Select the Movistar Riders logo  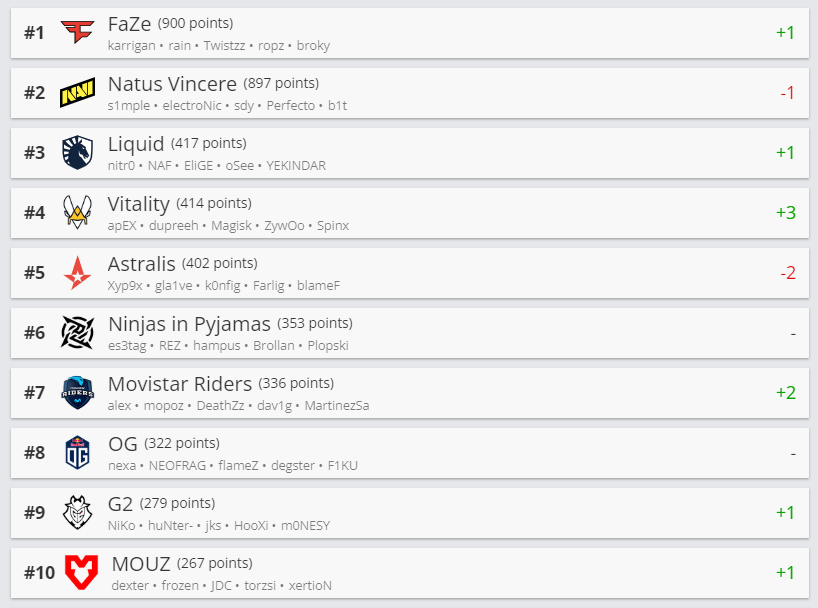pos(77,392)
